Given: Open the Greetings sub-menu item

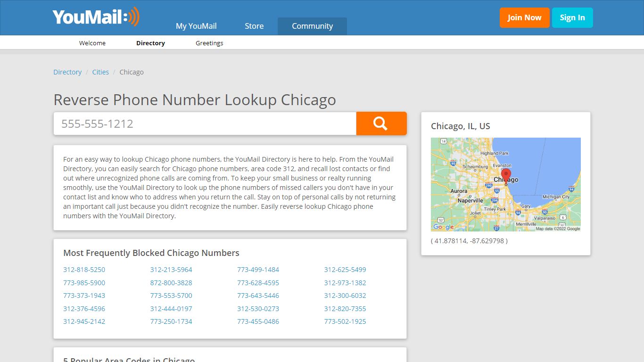Looking at the screenshot, I should [x=209, y=43].
